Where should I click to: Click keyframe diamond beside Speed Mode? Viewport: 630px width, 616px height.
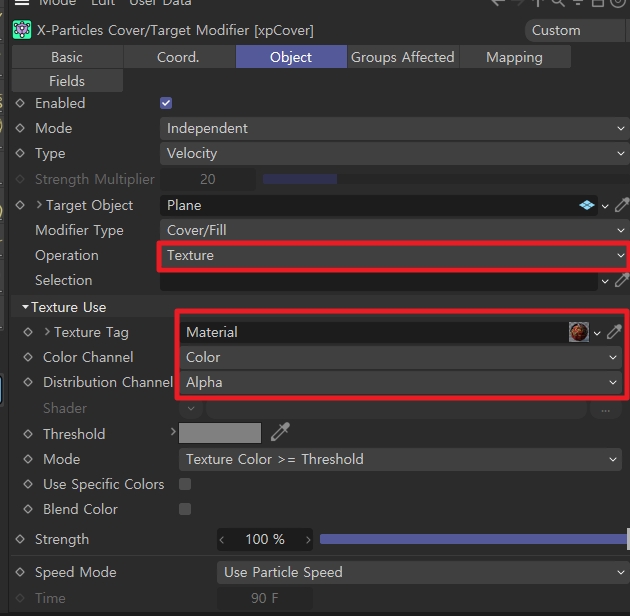(21, 572)
